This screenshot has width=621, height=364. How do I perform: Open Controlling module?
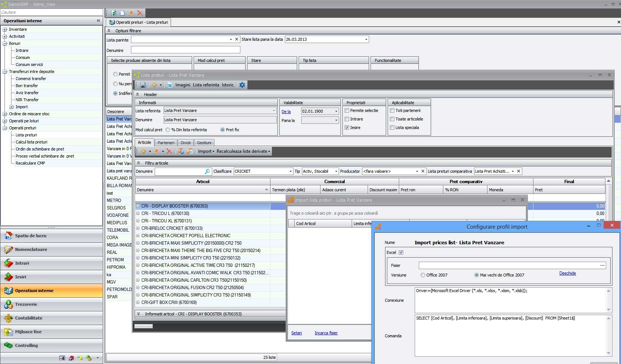[x=52, y=345]
